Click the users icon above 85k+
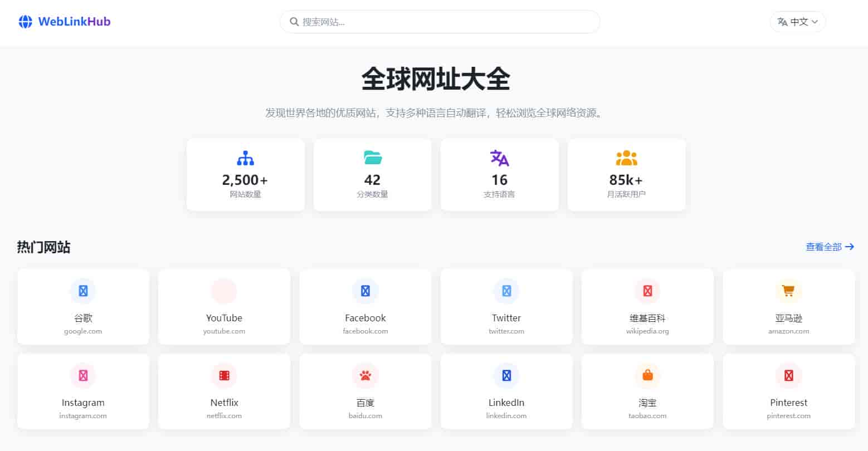868x451 pixels. [x=626, y=159]
